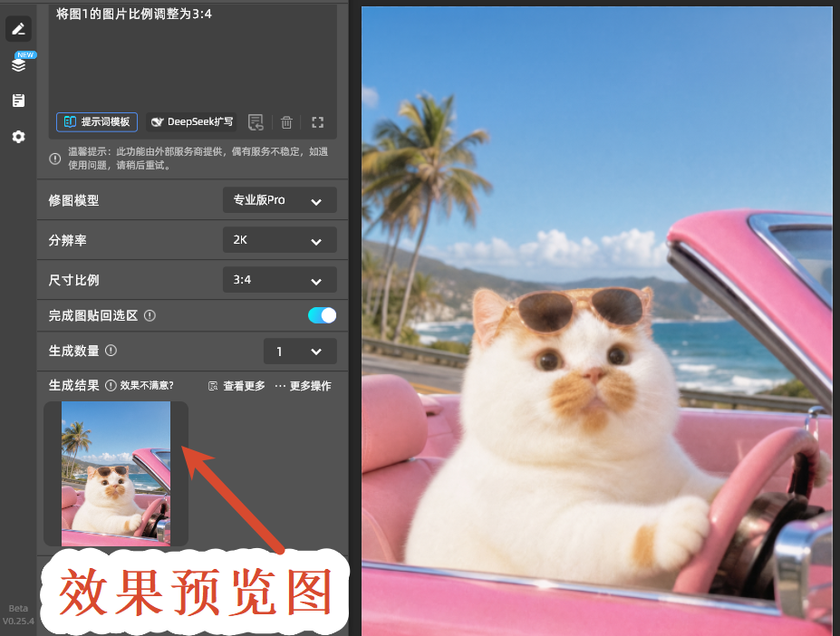Click the 提示词模板 button
Screen dimensions: 840x636
click(97, 121)
